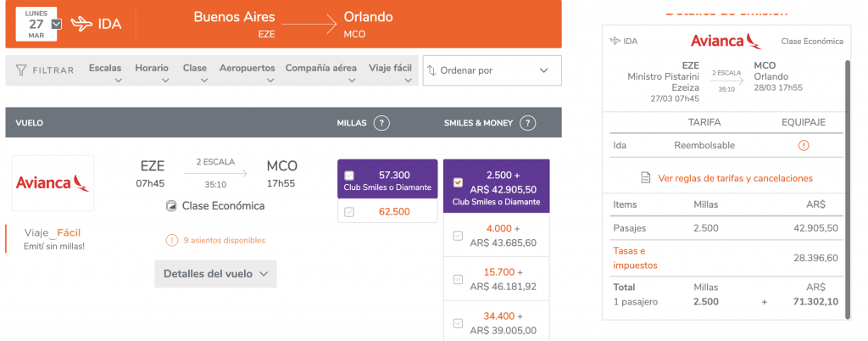Check the 15.700 + AR$ 46.181,92 option
The height and width of the screenshot is (341, 868).
point(458,279)
